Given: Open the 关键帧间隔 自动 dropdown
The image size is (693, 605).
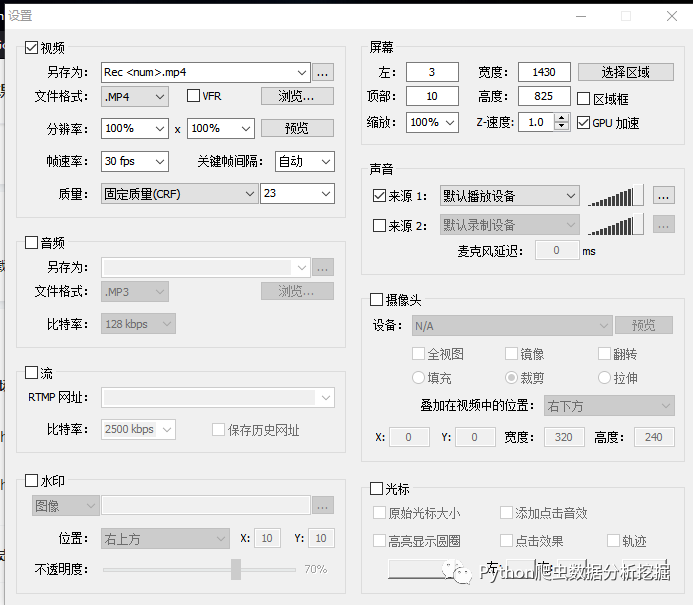Looking at the screenshot, I should [x=305, y=161].
